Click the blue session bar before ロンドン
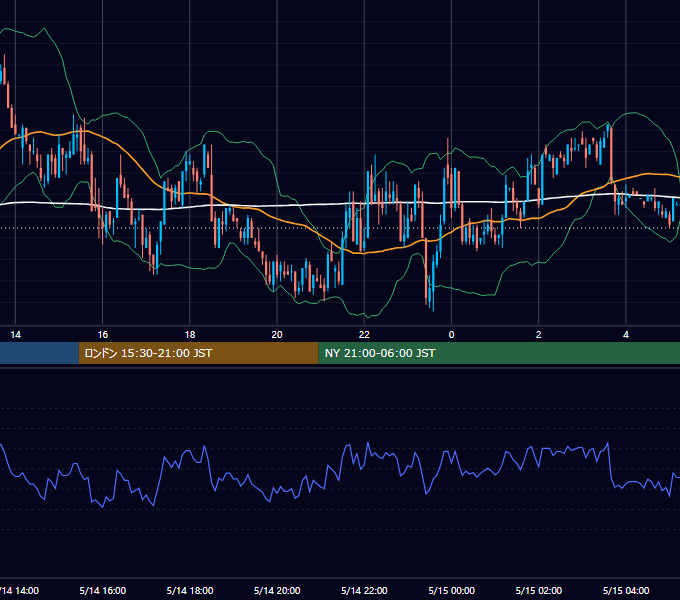Screen dimensions: 680x600 (39, 353)
